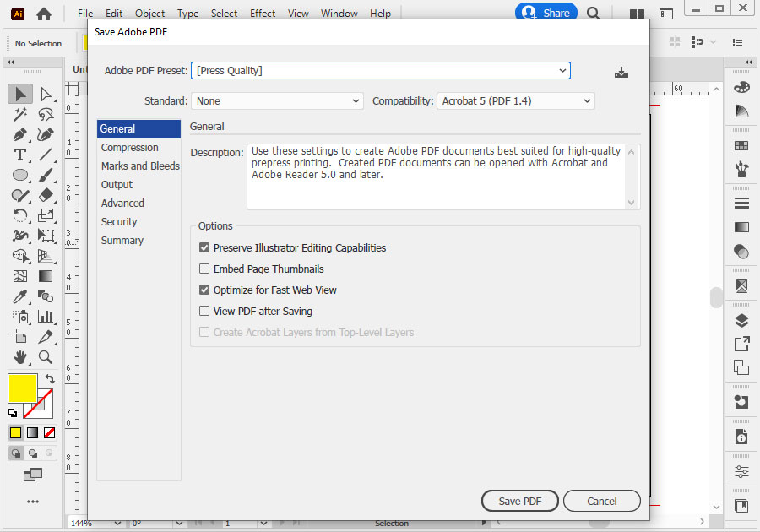The height and width of the screenshot is (532, 760).
Task: Select the Ellipse tool
Action: pos(20,175)
